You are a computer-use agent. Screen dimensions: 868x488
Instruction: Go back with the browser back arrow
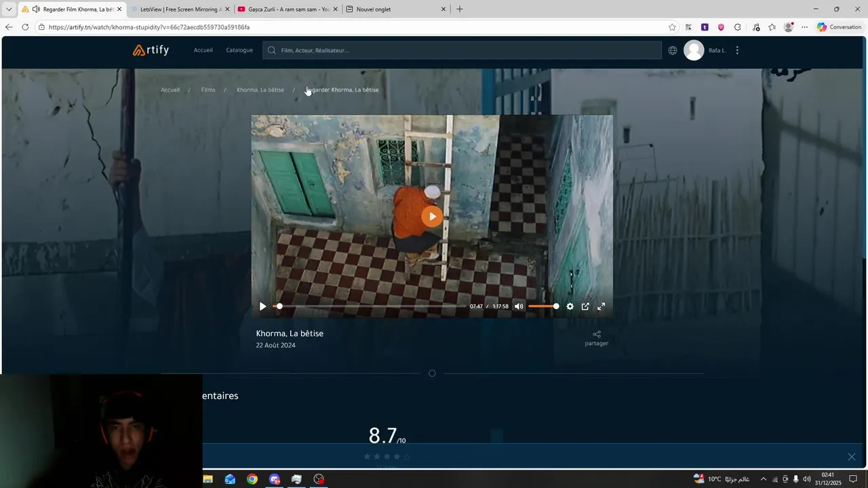pyautogui.click(x=9, y=27)
